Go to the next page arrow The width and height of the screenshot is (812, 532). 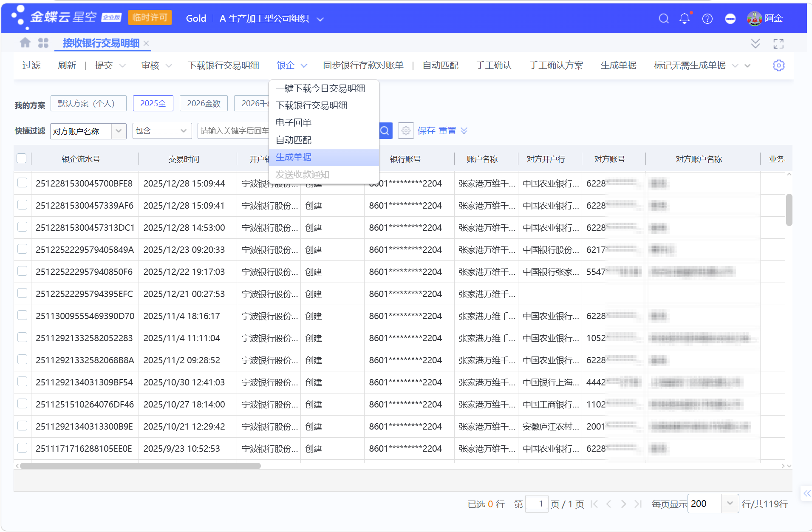tap(623, 504)
